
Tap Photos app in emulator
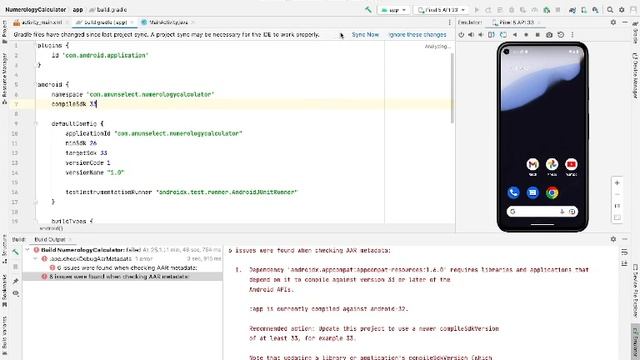552,164
